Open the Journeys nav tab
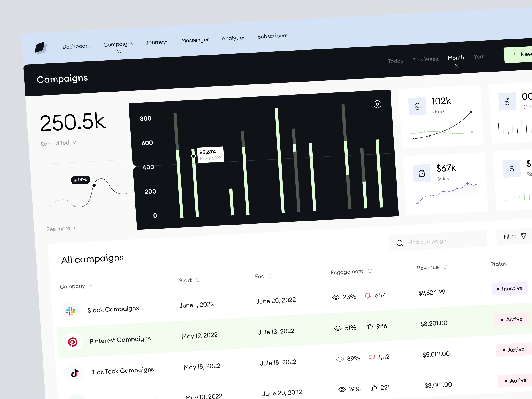Image resolution: width=532 pixels, height=399 pixels. click(157, 42)
